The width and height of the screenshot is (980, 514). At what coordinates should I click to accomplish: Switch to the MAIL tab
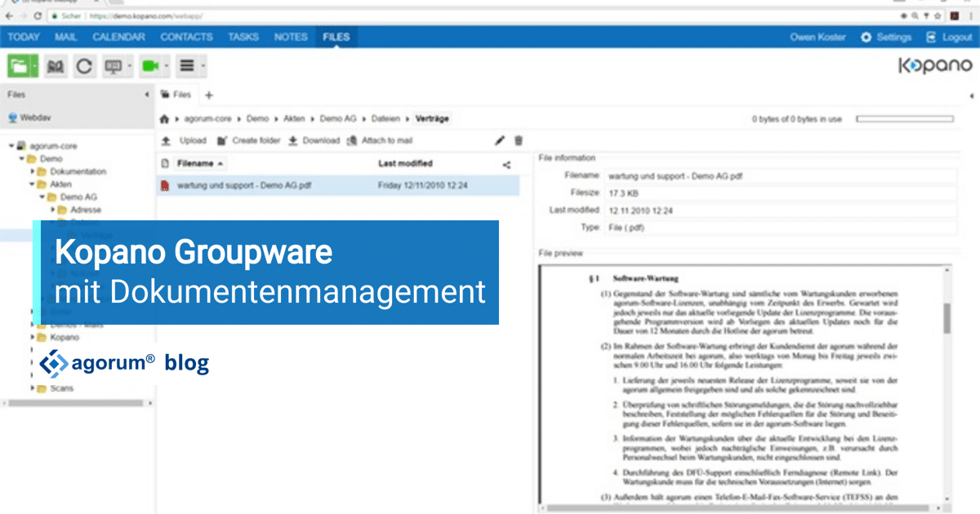[x=66, y=38]
